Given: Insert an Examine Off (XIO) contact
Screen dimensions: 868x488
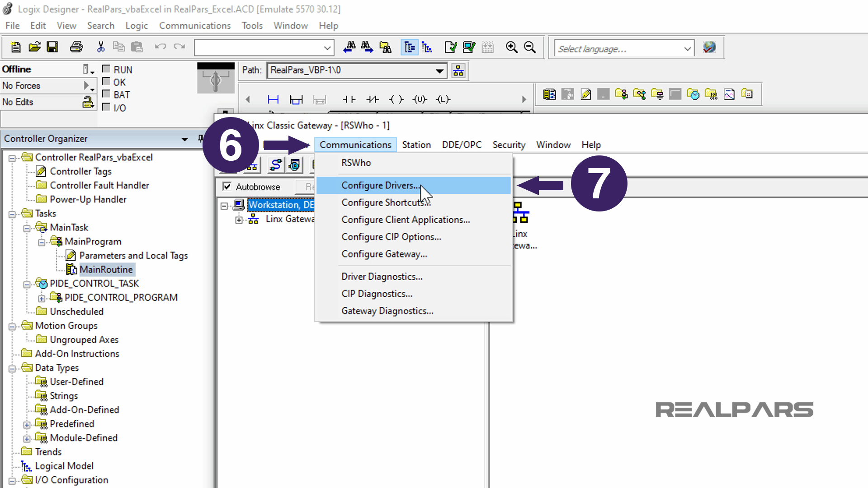Looking at the screenshot, I should (373, 99).
